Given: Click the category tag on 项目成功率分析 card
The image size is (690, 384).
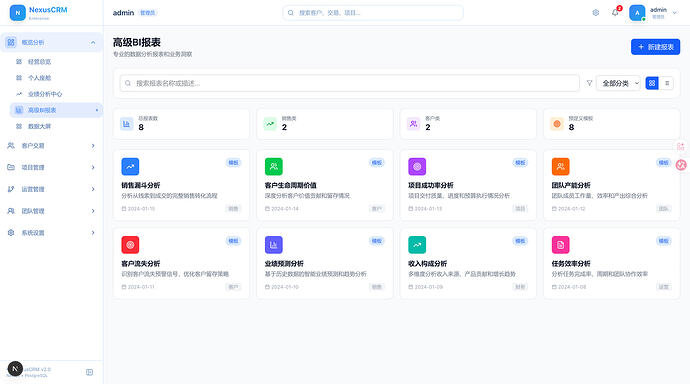Looking at the screenshot, I should pos(520,208).
